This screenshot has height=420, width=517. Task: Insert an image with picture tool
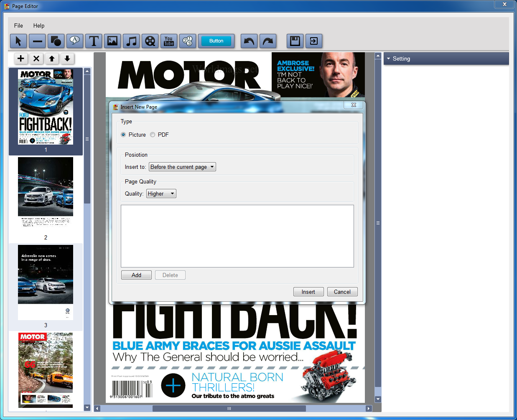coord(112,41)
